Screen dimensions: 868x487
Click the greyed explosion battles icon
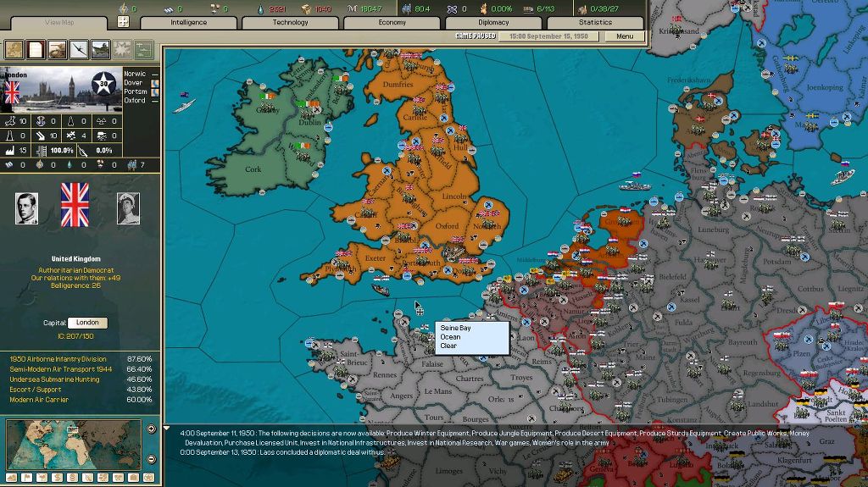coord(122,49)
